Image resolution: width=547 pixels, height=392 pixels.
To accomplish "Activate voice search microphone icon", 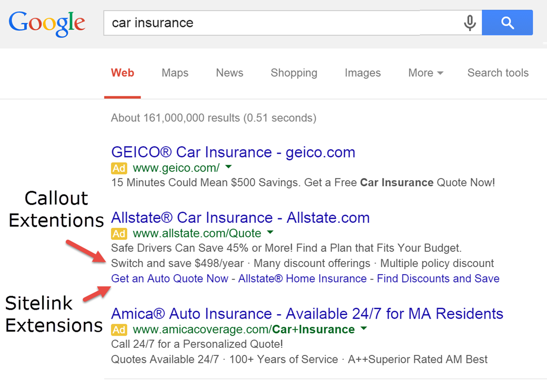I will point(470,23).
